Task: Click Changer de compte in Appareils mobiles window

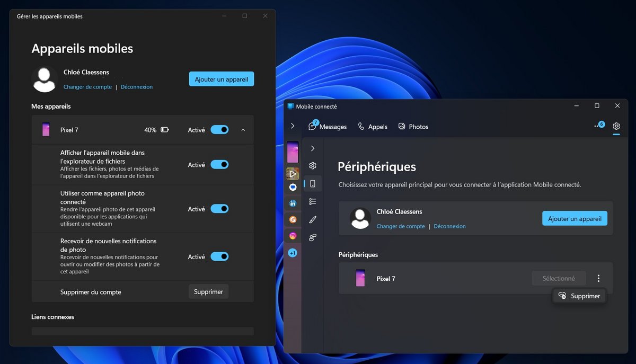Action: point(87,87)
